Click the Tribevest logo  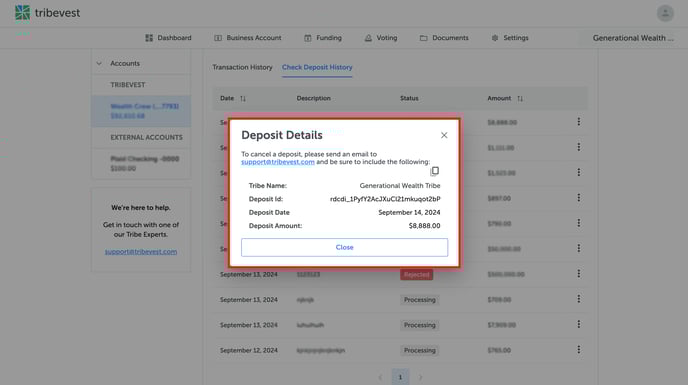[47, 13]
